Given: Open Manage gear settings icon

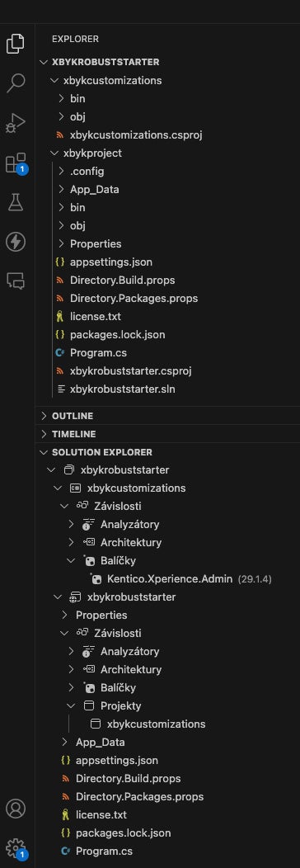Looking at the screenshot, I should point(16,847).
